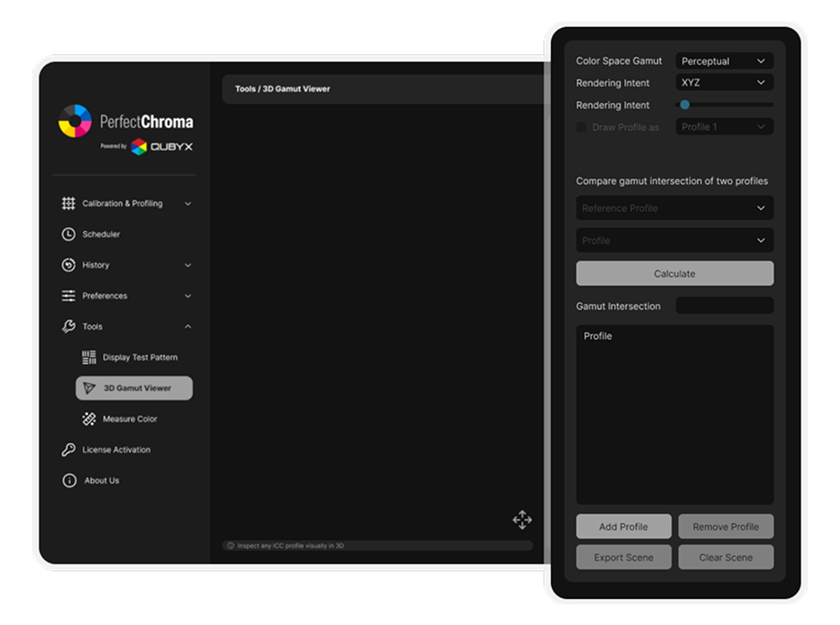
Task: Select the Calibration & Profiling grid icon
Action: [x=68, y=203]
